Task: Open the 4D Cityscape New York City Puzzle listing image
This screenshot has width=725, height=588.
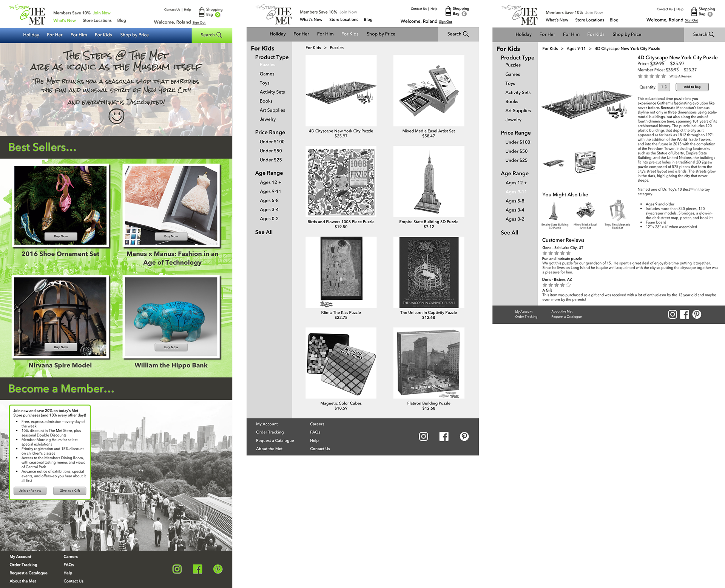Action: (x=341, y=91)
